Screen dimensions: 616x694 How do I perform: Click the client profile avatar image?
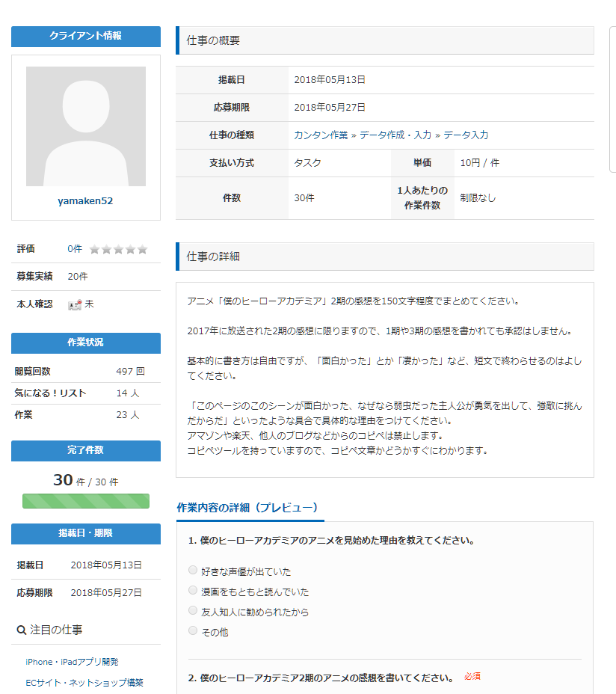coord(86,126)
